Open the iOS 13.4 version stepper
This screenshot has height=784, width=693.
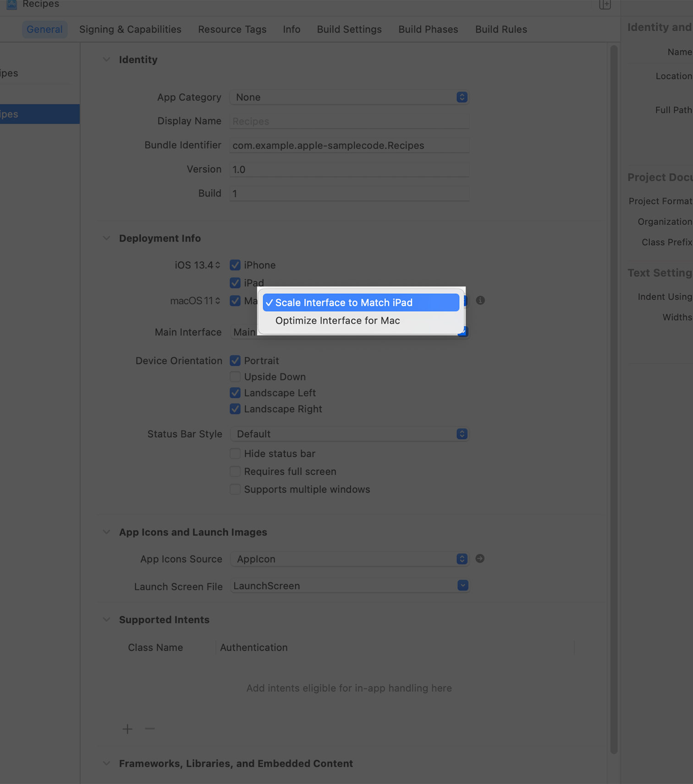point(218,265)
